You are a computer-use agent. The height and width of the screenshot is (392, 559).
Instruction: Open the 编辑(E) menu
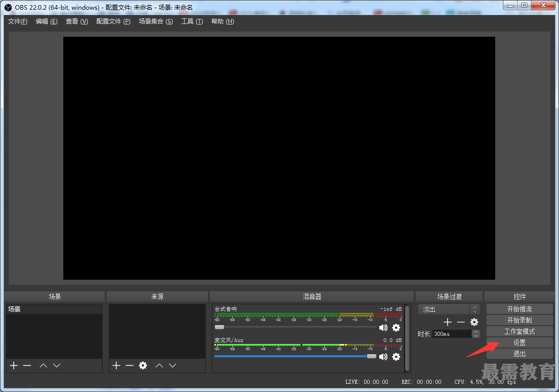point(46,21)
